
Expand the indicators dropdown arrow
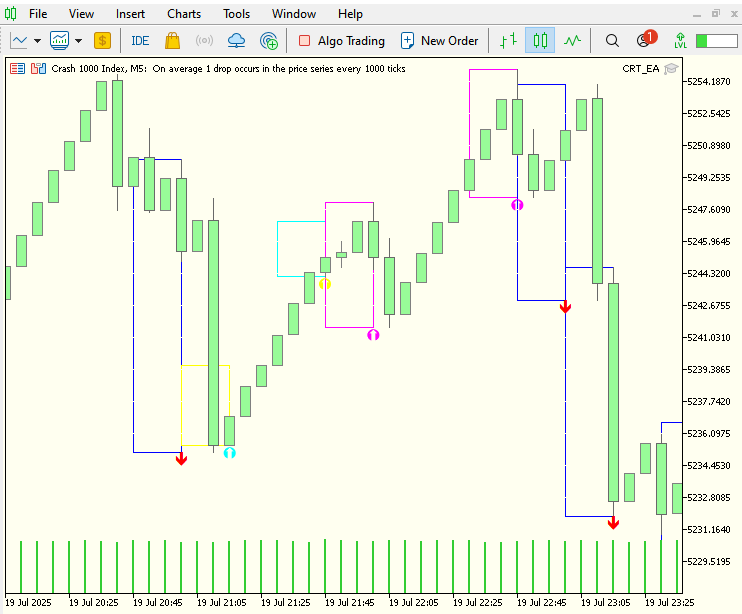click(x=79, y=41)
